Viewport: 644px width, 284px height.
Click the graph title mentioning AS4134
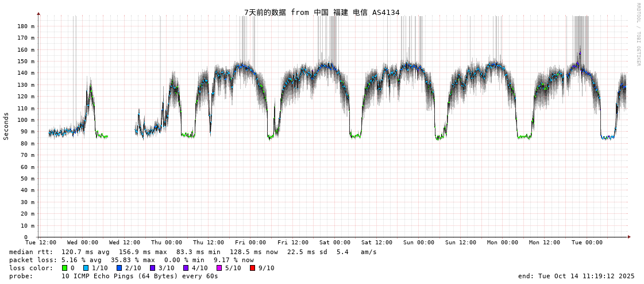pos(322,12)
